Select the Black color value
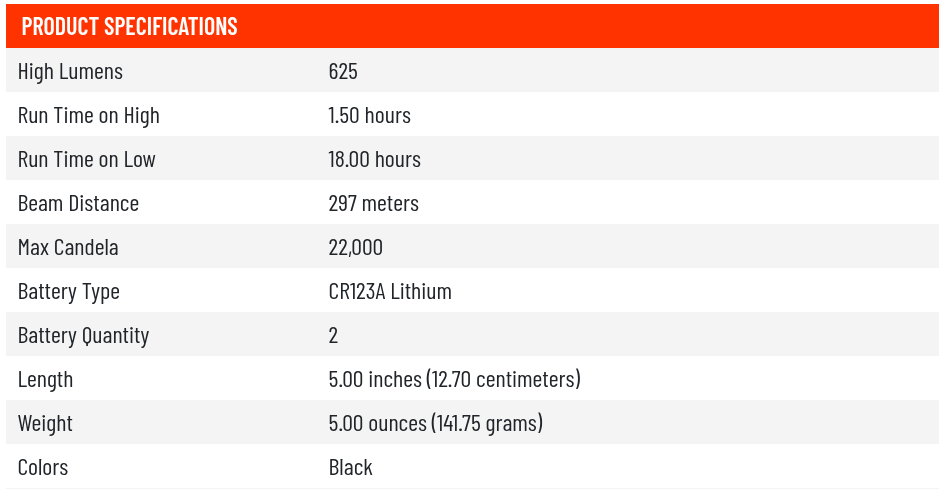 350,468
